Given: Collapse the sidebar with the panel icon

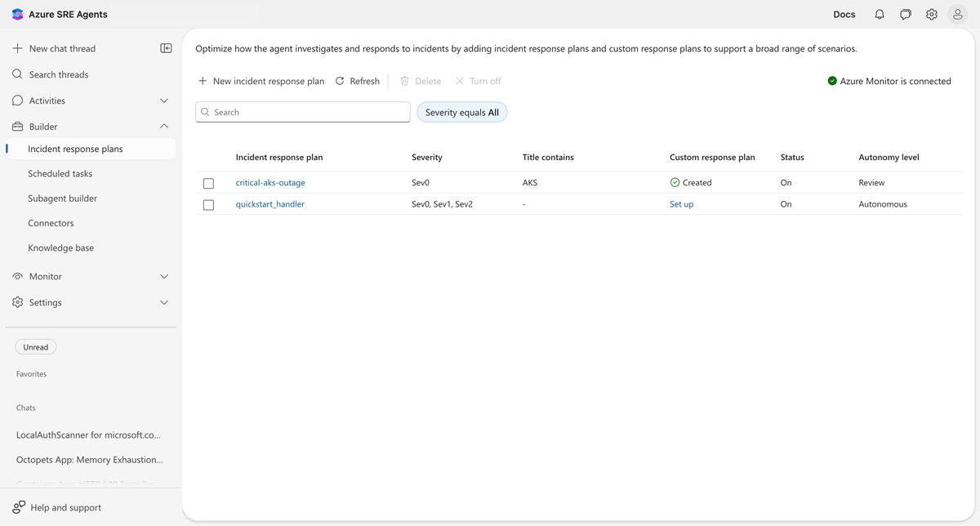Looking at the screenshot, I should pyautogui.click(x=166, y=48).
